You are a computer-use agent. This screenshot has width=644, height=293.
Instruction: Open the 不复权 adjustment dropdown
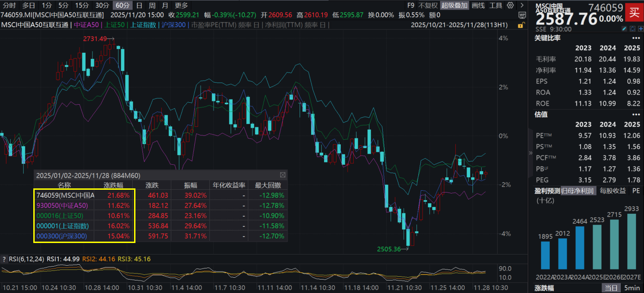coord(428,6)
